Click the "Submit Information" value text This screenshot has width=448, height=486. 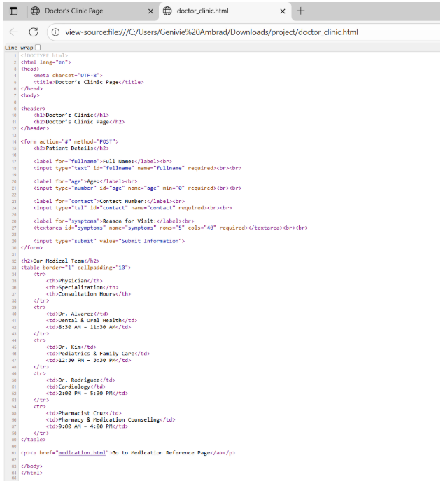point(150,241)
